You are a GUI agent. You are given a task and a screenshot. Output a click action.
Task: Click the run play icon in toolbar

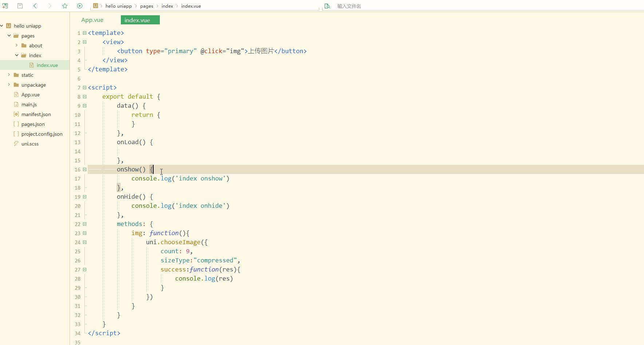[80, 6]
